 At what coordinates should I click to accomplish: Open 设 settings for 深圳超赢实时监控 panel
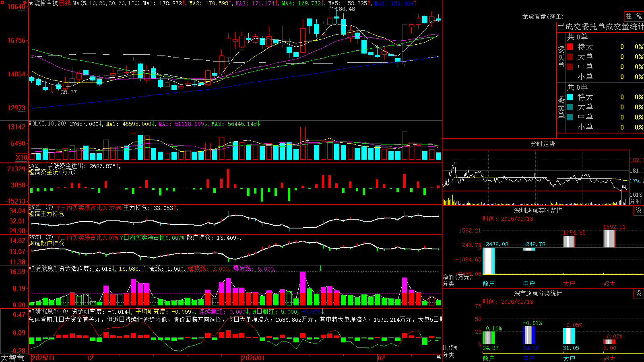coord(639,210)
